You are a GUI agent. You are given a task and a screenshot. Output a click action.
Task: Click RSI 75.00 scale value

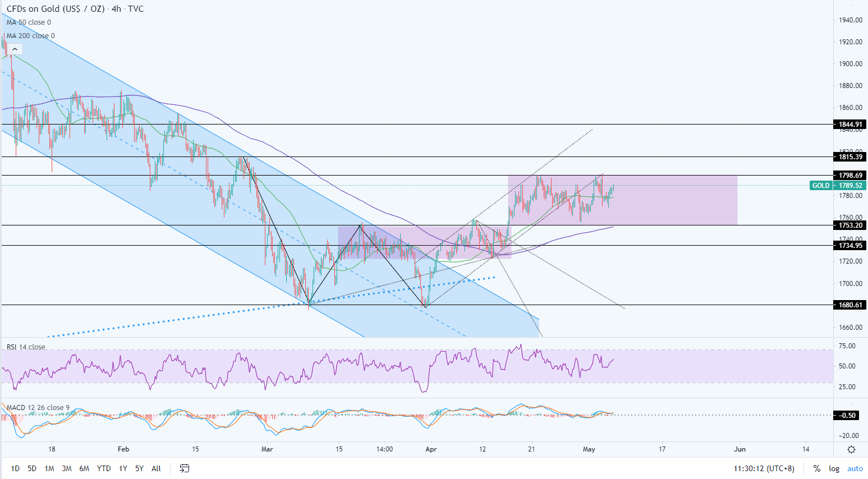point(847,346)
